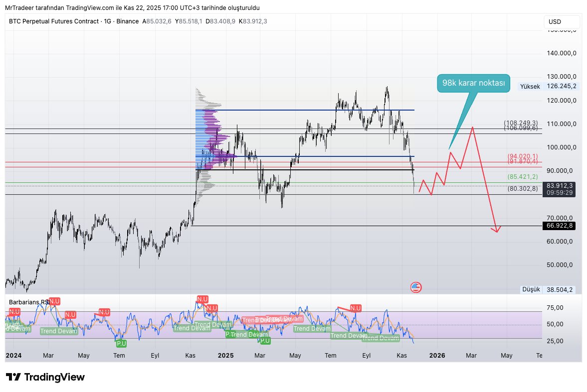The height and width of the screenshot is (392, 587).
Task: Click the 100.000,0 price axis value
Action: coord(562,147)
